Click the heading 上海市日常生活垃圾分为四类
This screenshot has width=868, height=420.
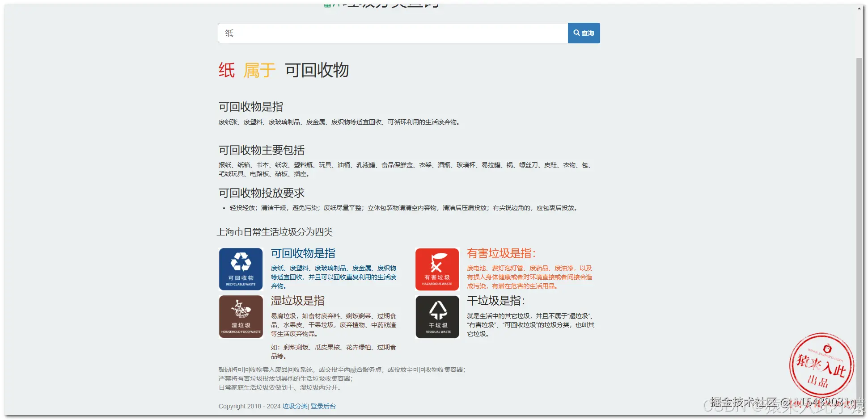(x=275, y=232)
